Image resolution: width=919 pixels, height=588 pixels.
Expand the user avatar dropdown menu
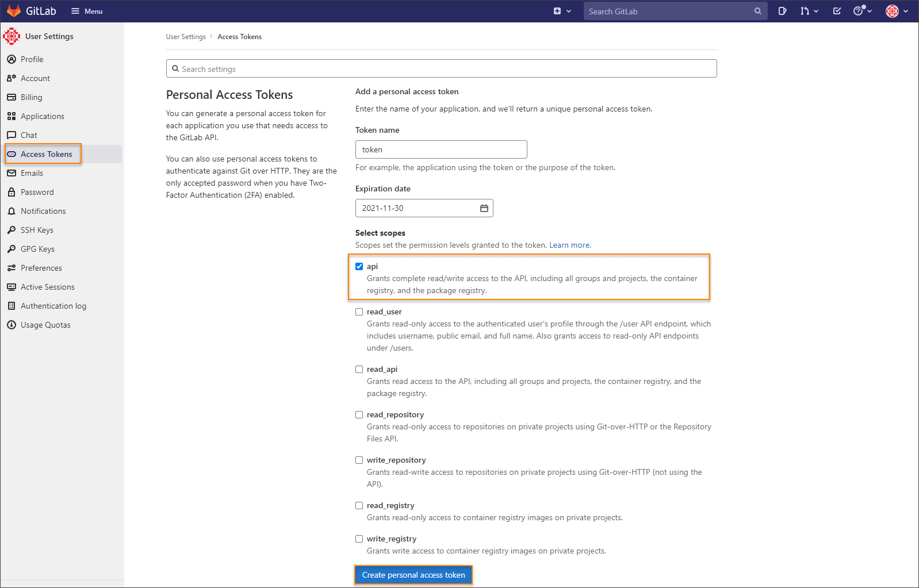pyautogui.click(x=897, y=11)
